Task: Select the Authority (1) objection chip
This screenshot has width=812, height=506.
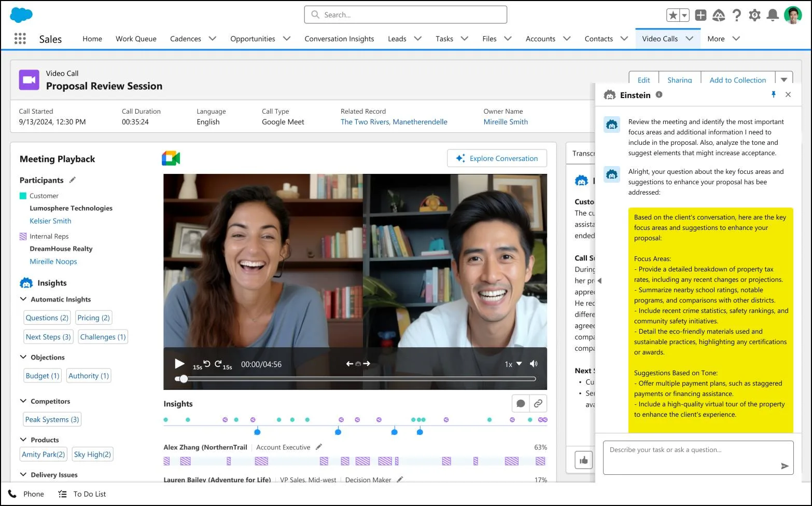Action: point(89,376)
